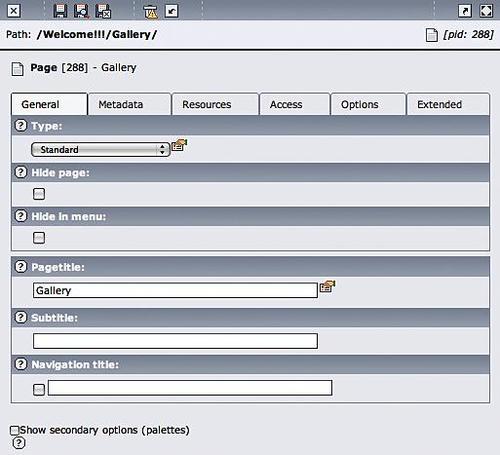Toggle the Hide in menu checkbox
Screen dimensions: 500x455
pyautogui.click(x=39, y=238)
